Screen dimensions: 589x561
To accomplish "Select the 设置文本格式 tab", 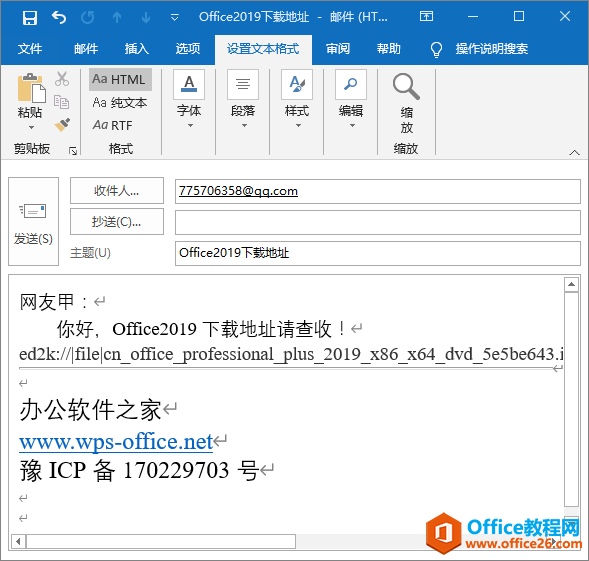I will point(263,49).
